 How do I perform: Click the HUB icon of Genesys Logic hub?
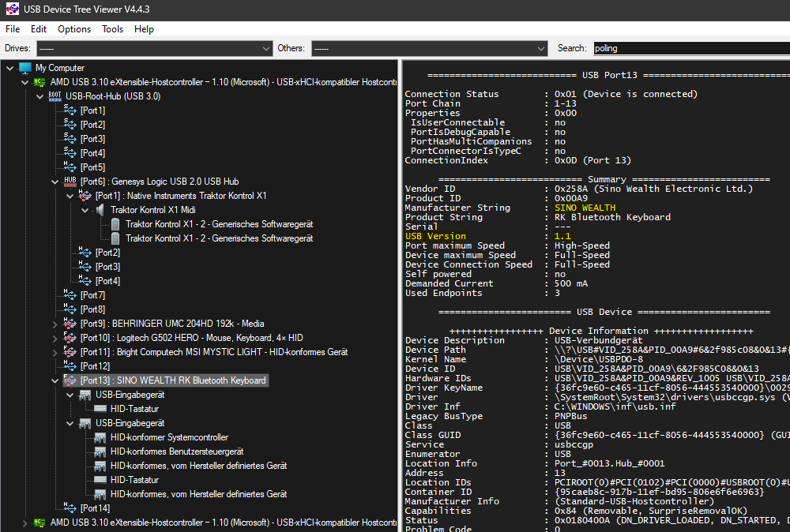click(70, 182)
